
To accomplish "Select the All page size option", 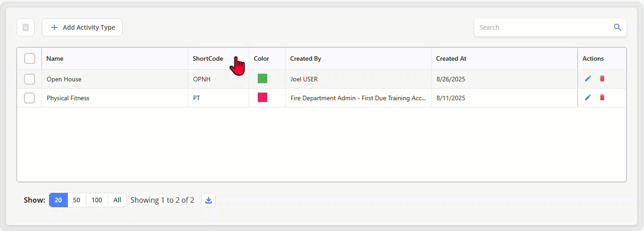I will click(x=117, y=200).
